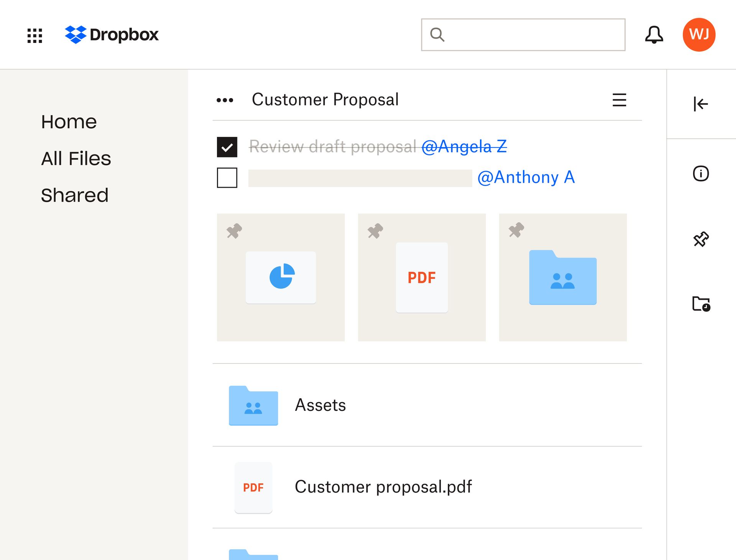Click the Dropbox logo
Image resolution: width=736 pixels, height=560 pixels.
point(112,35)
